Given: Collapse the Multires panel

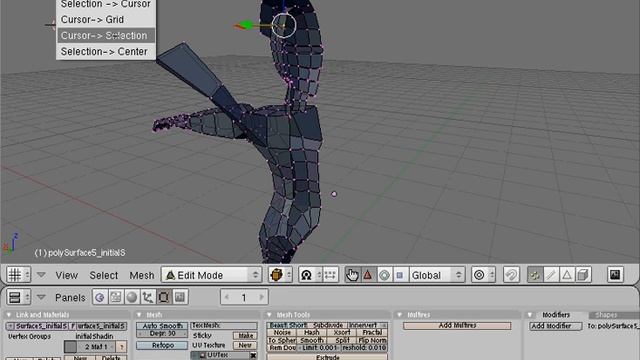Looking at the screenshot, I should 400,315.
